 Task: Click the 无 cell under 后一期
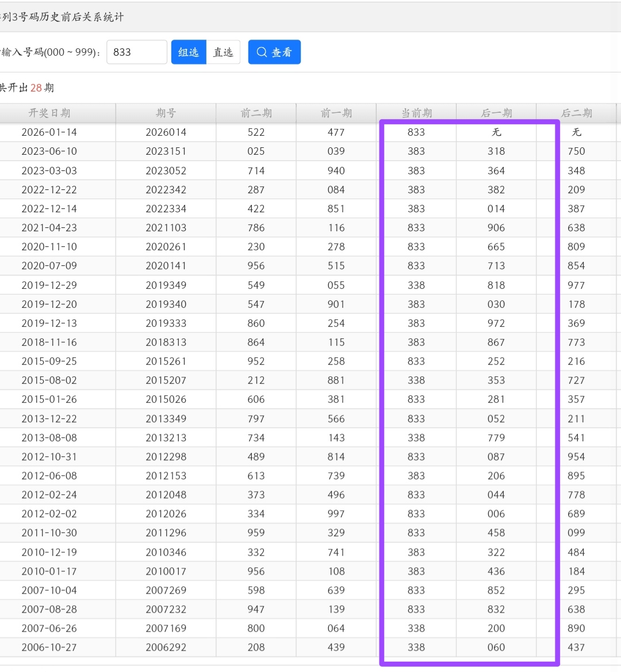496,132
